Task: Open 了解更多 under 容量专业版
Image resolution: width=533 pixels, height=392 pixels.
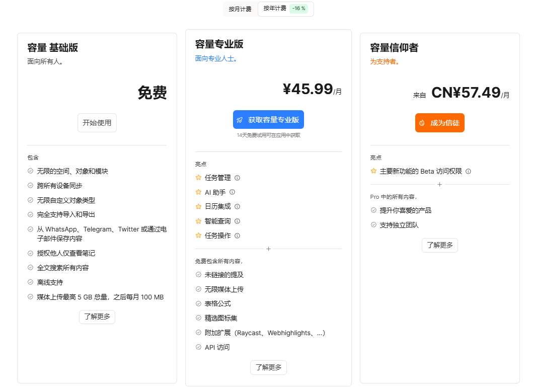Action: pyautogui.click(x=268, y=367)
